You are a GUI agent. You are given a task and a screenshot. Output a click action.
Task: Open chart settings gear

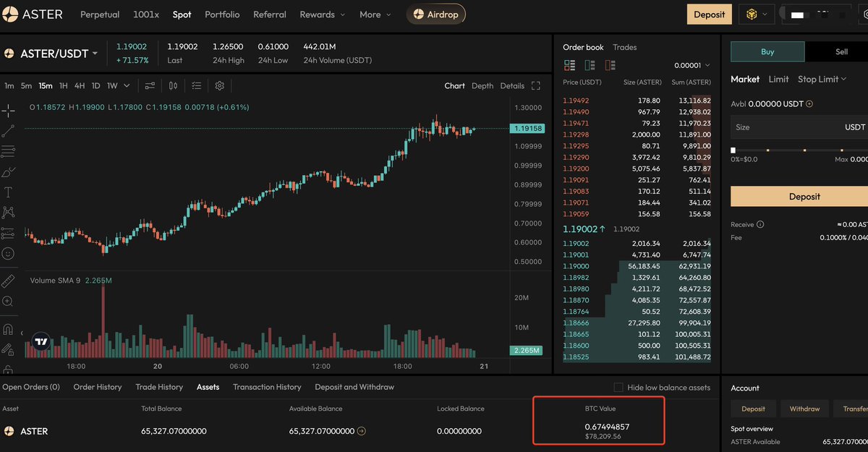(x=220, y=85)
